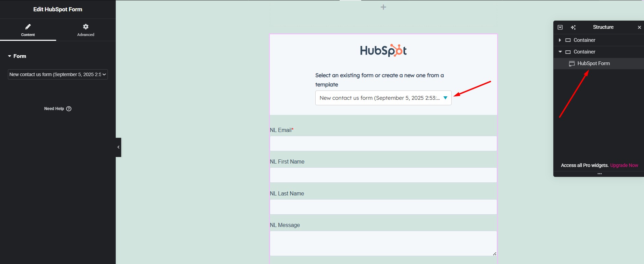Screen dimensions: 644x264
Task: Focus the NL First Name input
Action: [x=383, y=175]
